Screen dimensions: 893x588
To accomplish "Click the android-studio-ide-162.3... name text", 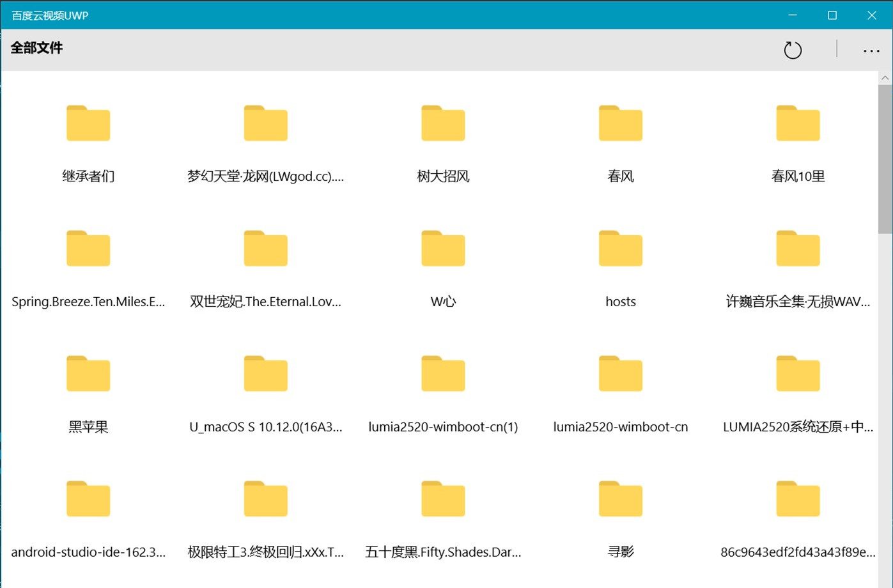I will [x=88, y=552].
